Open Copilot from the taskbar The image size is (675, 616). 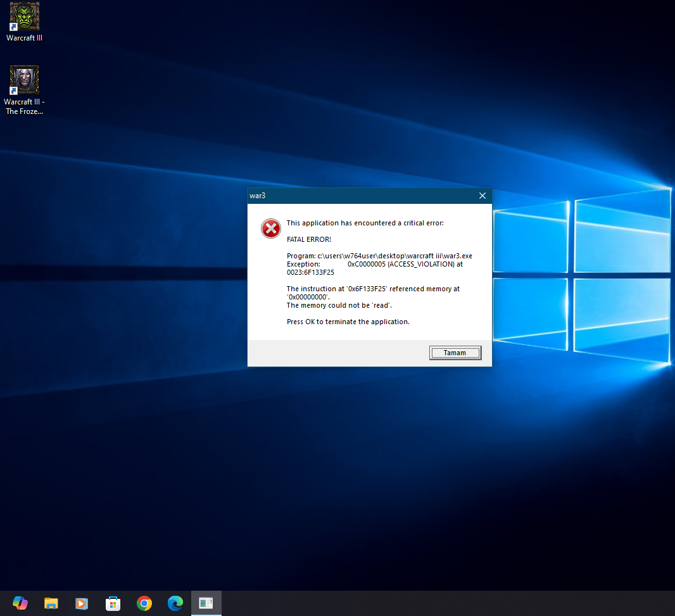point(20,603)
